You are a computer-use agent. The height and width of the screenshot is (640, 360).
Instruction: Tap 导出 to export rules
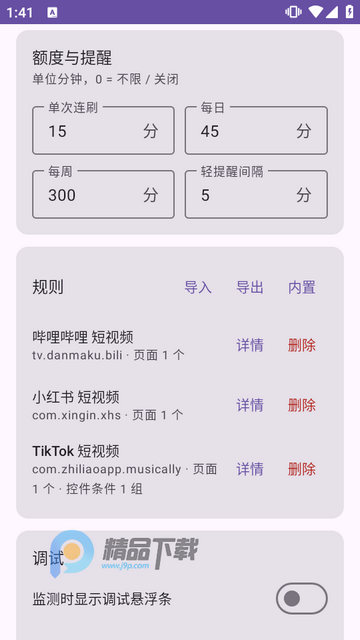tap(250, 288)
